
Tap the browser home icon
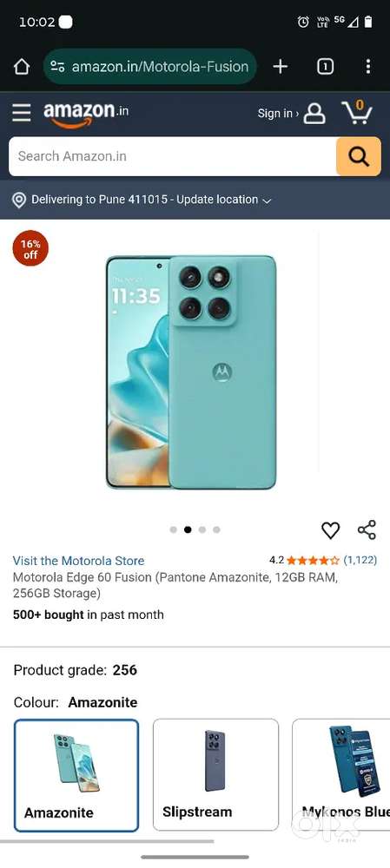[x=21, y=67]
